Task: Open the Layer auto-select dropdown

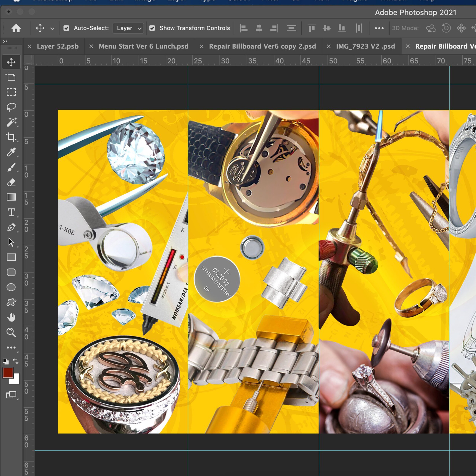Action: pos(128,28)
